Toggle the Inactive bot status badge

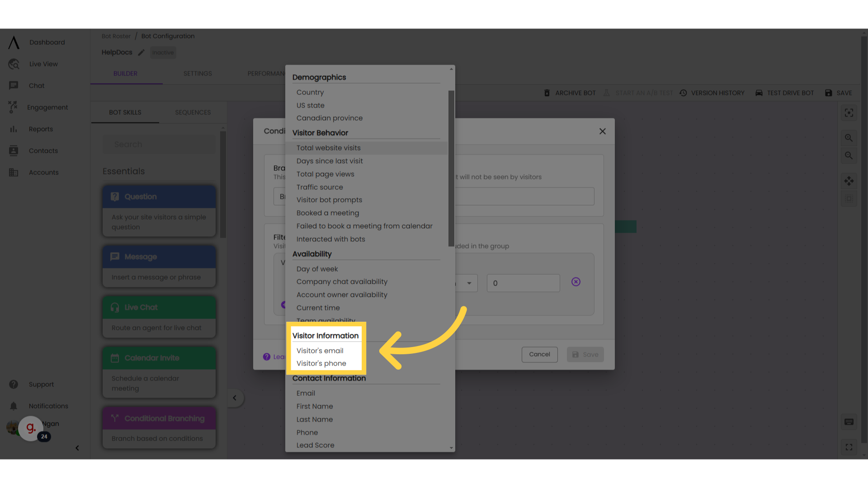(x=163, y=52)
